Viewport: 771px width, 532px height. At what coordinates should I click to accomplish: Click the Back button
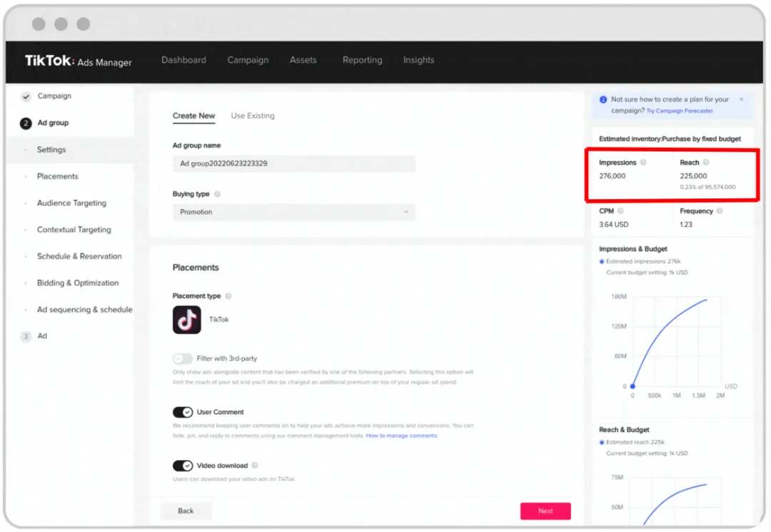click(x=186, y=511)
